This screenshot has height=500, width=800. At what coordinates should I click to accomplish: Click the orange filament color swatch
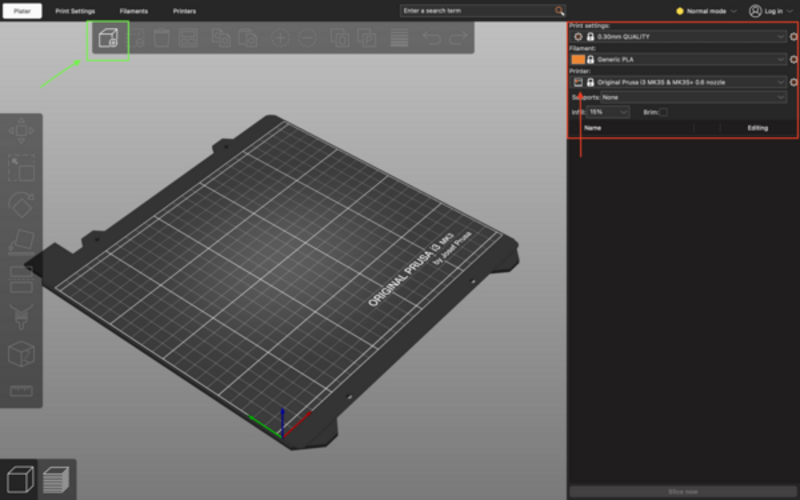578,59
